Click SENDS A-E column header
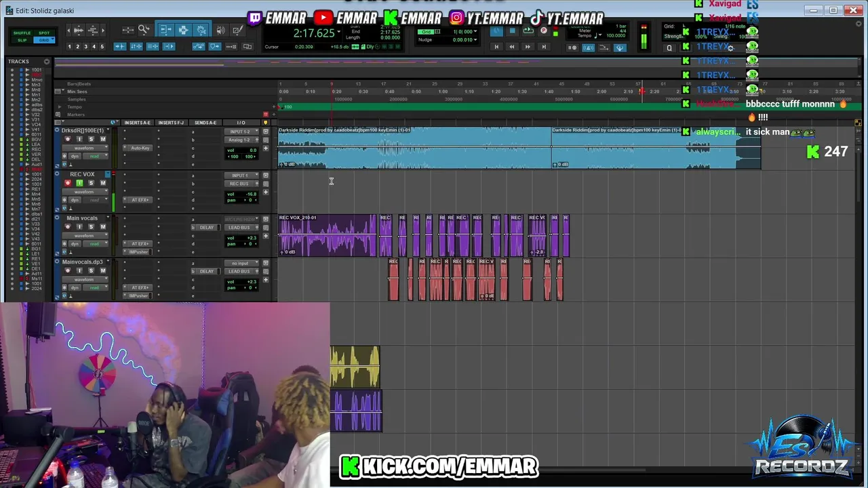The height and width of the screenshot is (488, 868). (205, 123)
